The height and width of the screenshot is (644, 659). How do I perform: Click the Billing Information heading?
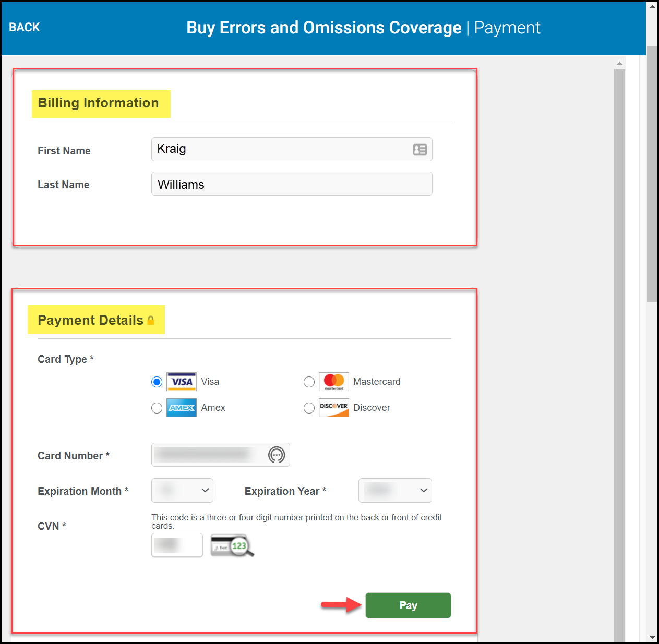(x=98, y=103)
